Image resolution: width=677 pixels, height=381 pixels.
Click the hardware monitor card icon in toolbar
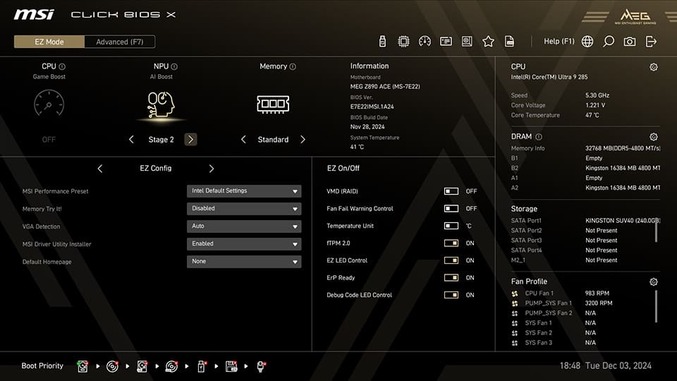tap(446, 41)
